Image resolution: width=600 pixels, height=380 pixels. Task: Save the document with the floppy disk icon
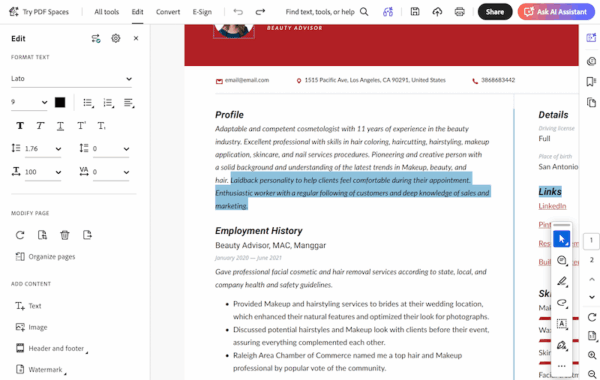tap(415, 12)
